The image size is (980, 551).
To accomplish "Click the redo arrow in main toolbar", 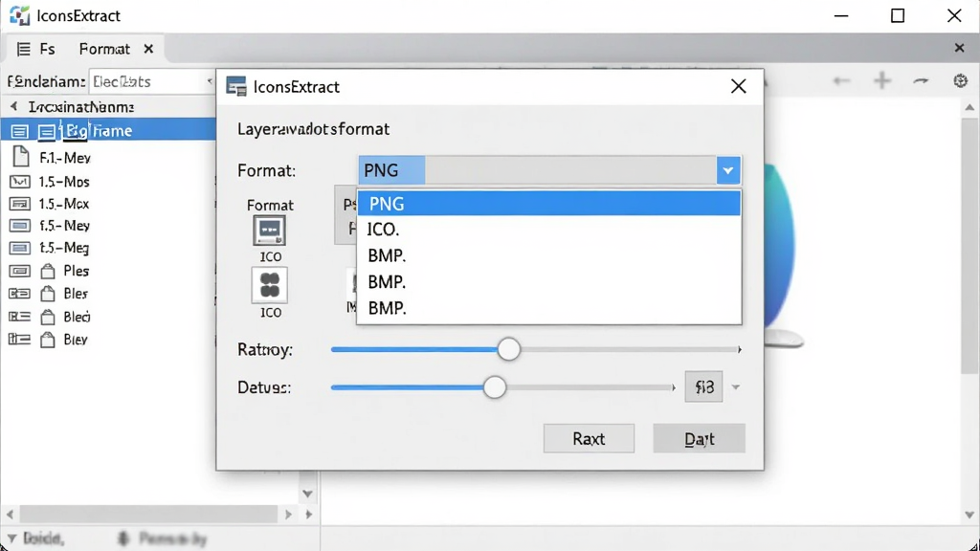I will click(921, 80).
